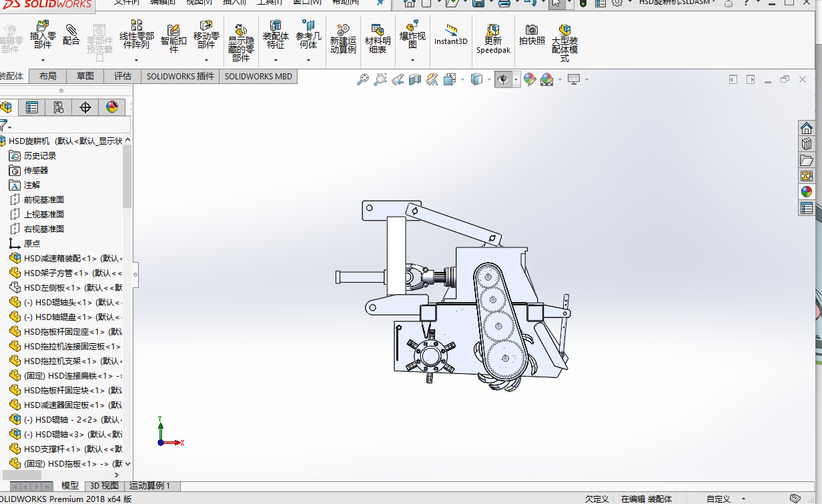This screenshot has height=504, width=822.
Task: Select HSD支撑杆<1> tree item
Action: tap(66, 449)
